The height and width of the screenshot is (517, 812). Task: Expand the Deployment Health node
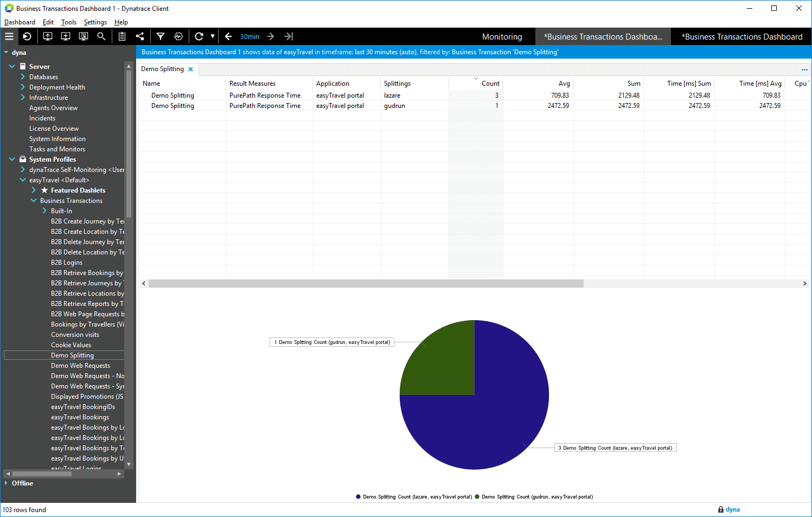[23, 87]
